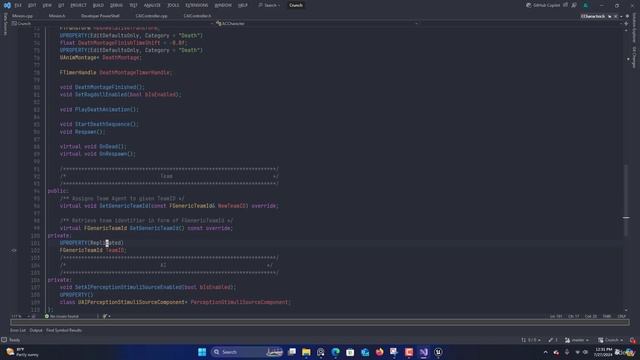The width and height of the screenshot is (640, 360).
Task: Open the Crunch project scope dropdown
Action: 112,24
